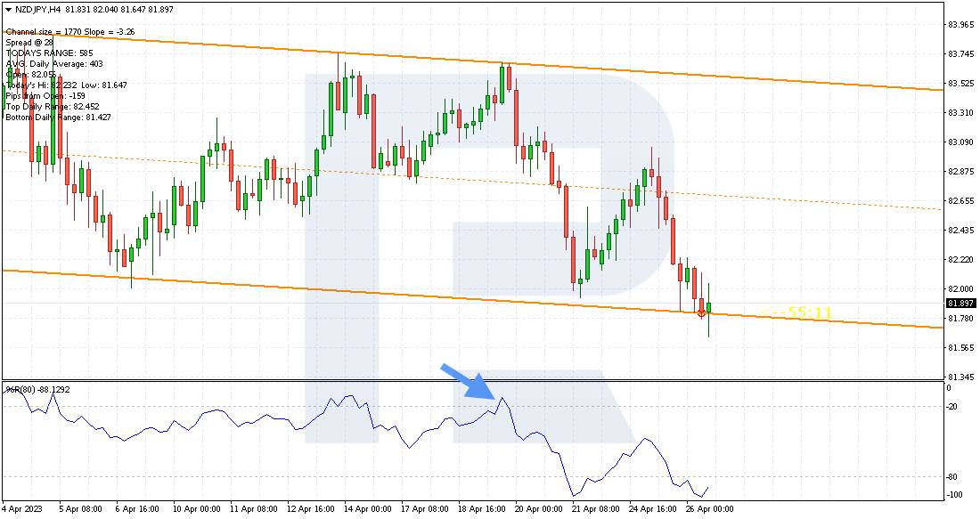Select the upper orange channel line
This screenshot has height=519, width=980.
[475, 61]
